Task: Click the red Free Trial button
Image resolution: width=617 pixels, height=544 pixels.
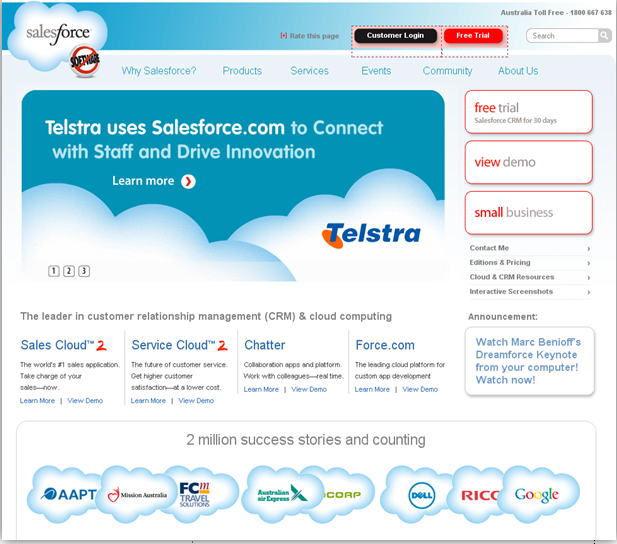Action: click(x=473, y=35)
